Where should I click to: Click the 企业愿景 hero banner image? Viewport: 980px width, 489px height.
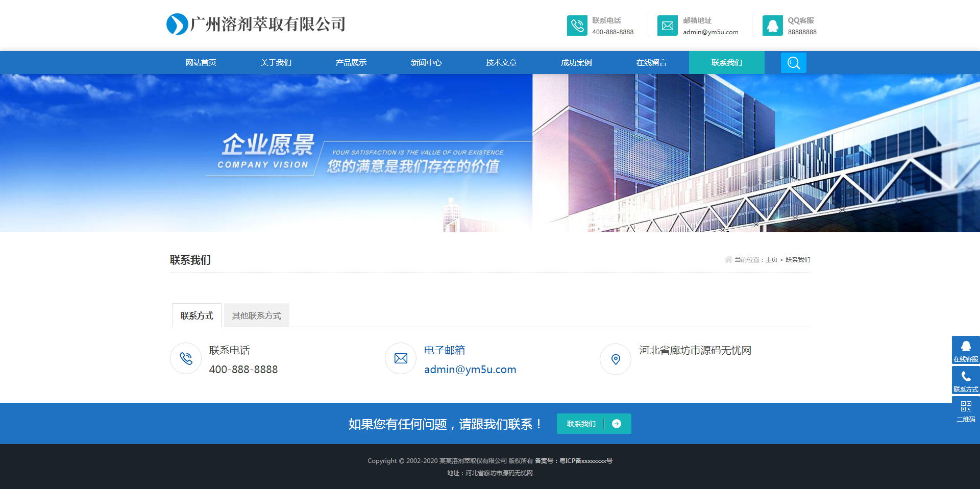pyautogui.click(x=490, y=153)
